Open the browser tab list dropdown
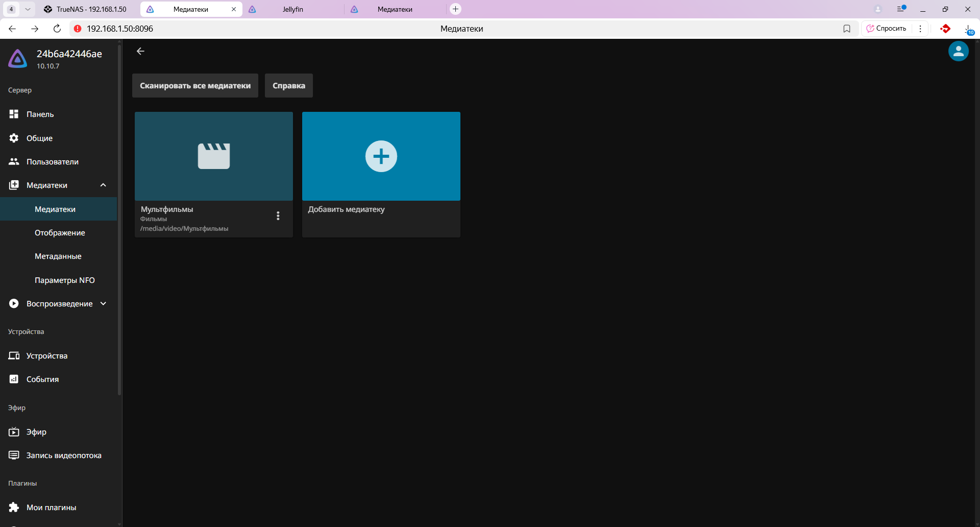The width and height of the screenshot is (980, 527). (28, 9)
